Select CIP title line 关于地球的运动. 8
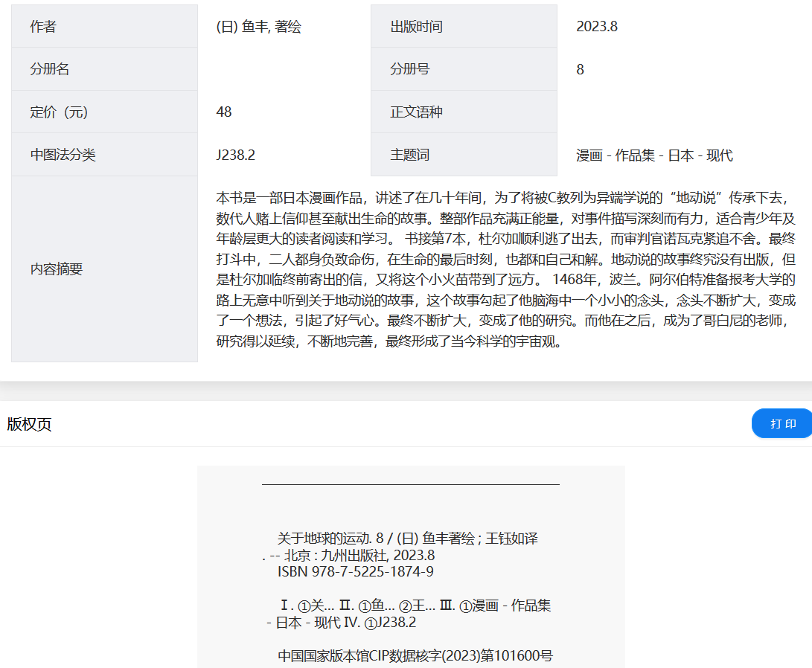This screenshot has height=668, width=812. (408, 538)
